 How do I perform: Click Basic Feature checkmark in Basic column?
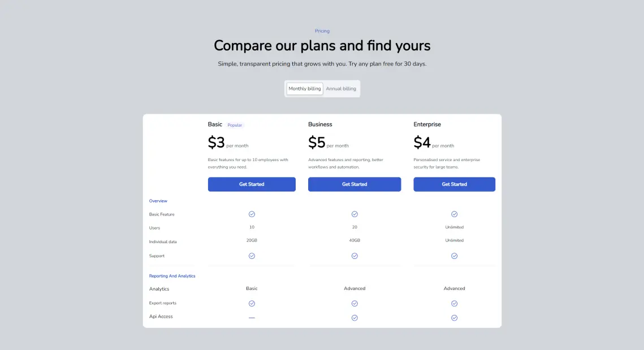tap(252, 214)
